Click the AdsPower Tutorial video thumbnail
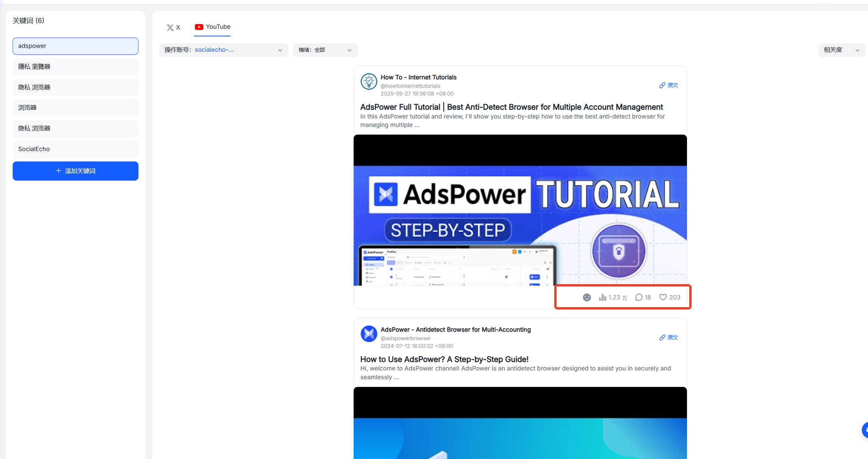Image resolution: width=868 pixels, height=459 pixels. [520, 210]
